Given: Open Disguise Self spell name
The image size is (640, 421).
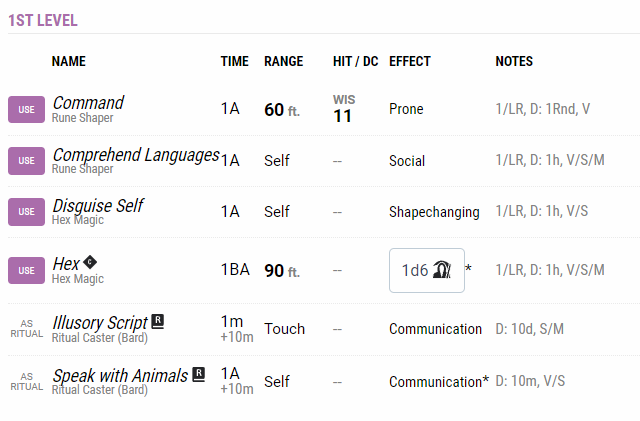Looking at the screenshot, I should tap(98, 206).
